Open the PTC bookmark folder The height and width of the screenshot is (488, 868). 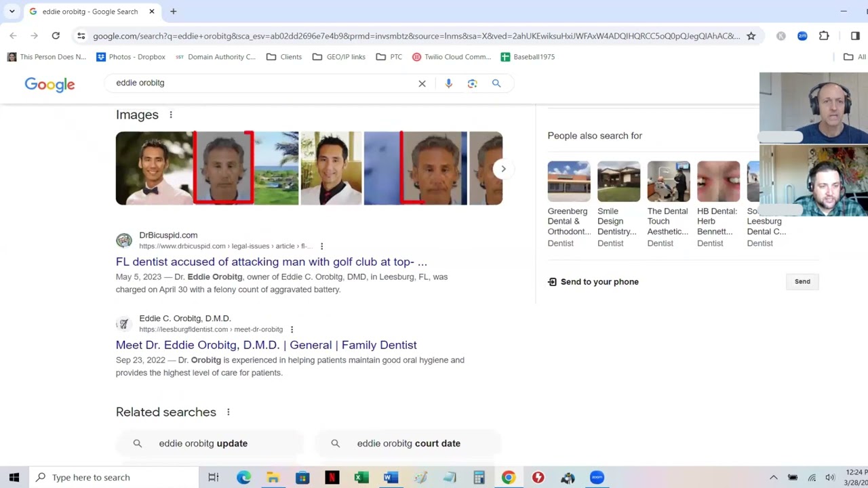pyautogui.click(x=389, y=57)
